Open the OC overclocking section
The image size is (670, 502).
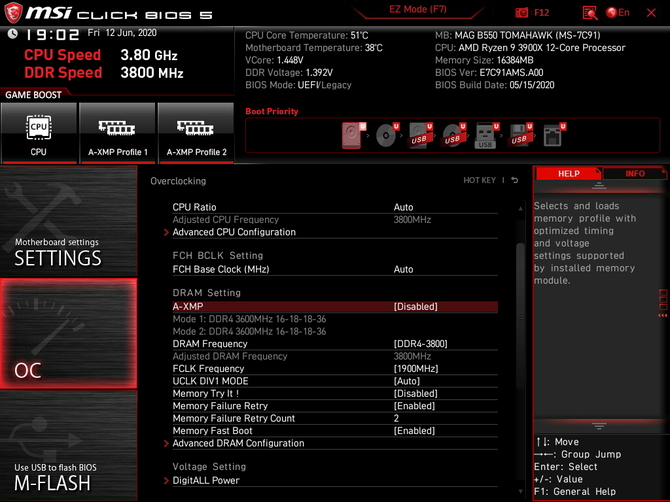pyautogui.click(x=68, y=334)
